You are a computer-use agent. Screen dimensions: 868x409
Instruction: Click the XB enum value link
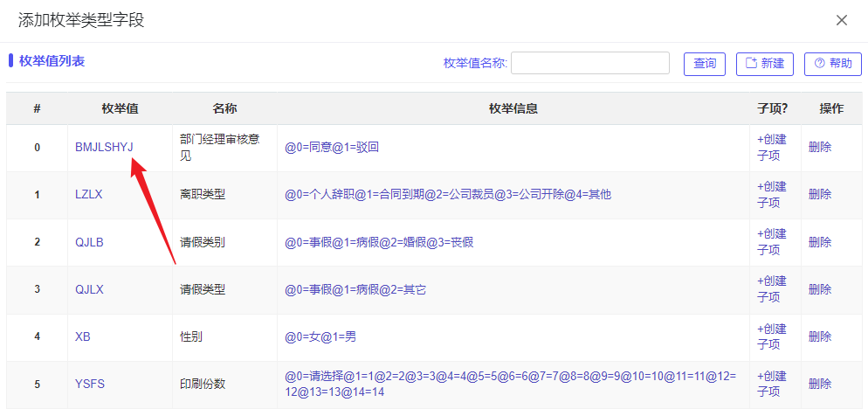coord(83,336)
